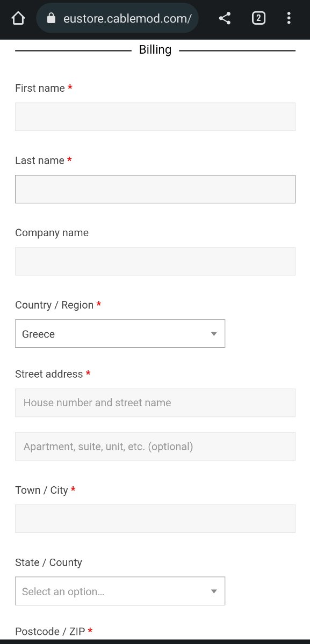Image resolution: width=310 pixels, height=644 pixels.
Task: Click the Apartment, suite, unit field
Action: pyautogui.click(x=155, y=446)
